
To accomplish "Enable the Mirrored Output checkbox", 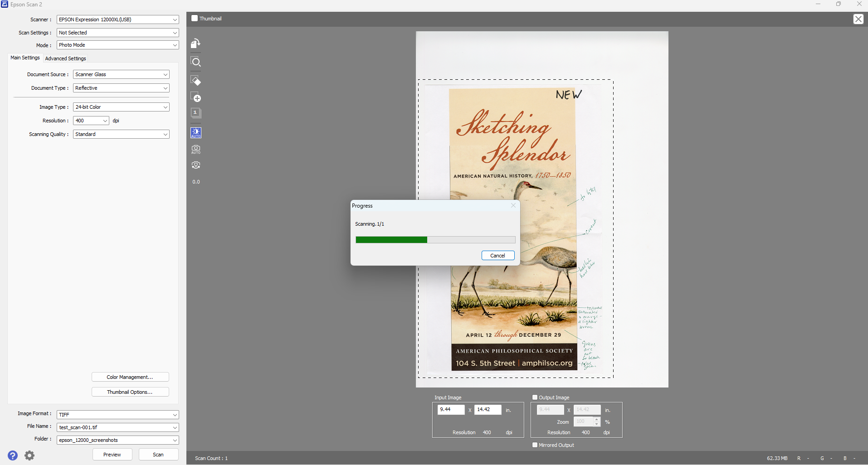I will 535,445.
